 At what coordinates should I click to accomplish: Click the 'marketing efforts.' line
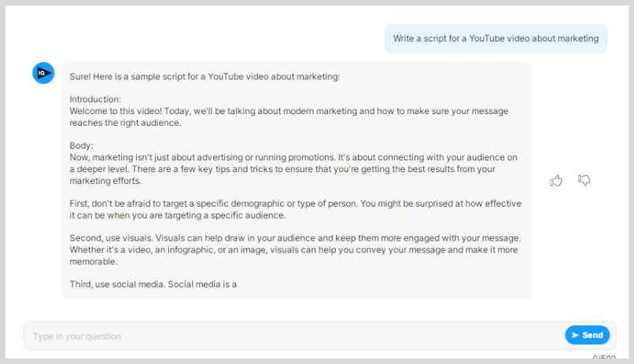point(105,181)
